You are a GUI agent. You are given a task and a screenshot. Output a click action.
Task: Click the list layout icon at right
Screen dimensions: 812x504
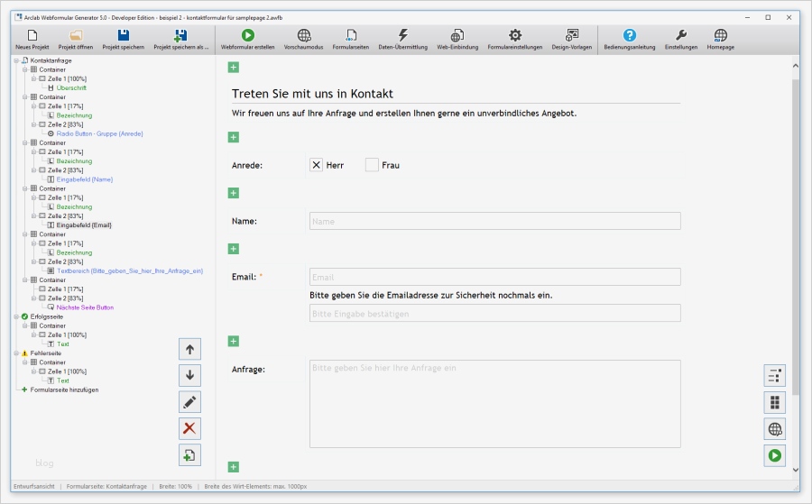tap(775, 376)
